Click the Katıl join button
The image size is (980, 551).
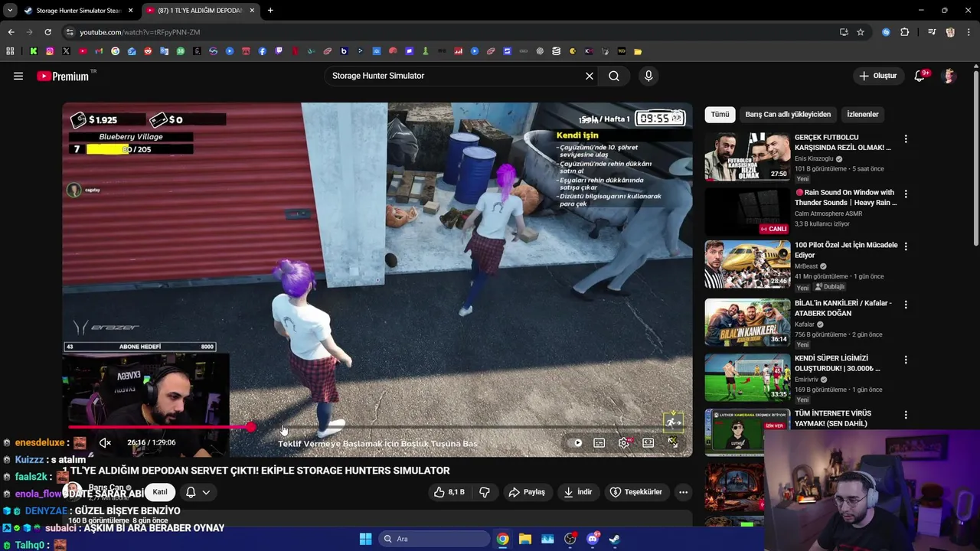160,492
